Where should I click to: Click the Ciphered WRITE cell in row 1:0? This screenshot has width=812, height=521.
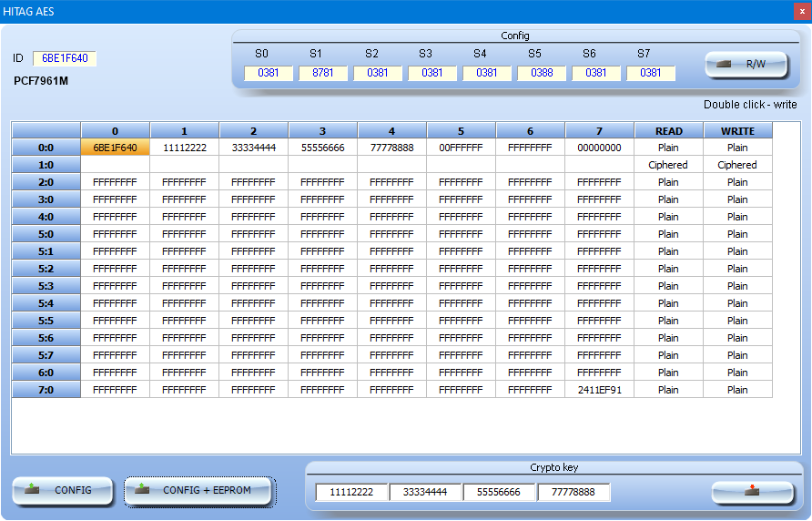click(x=737, y=165)
